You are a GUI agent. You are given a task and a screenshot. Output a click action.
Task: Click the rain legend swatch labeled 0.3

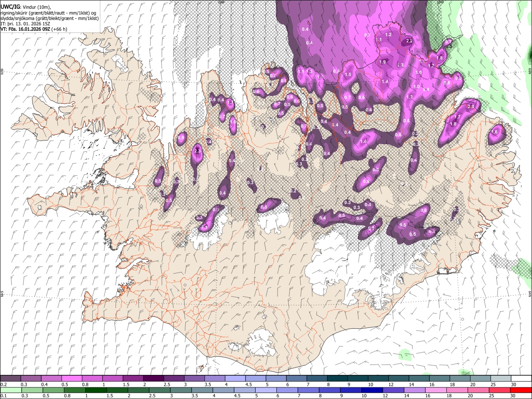(32, 390)
